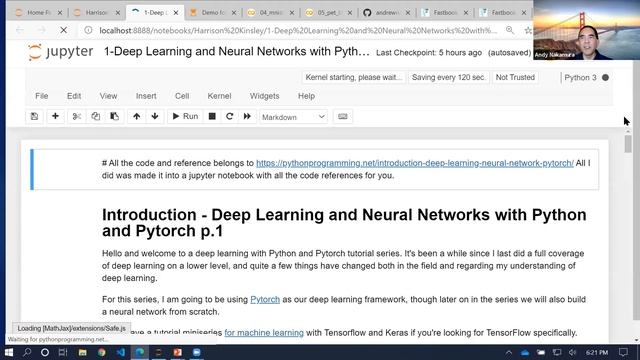Bookmark the page with the star icon

point(528,30)
